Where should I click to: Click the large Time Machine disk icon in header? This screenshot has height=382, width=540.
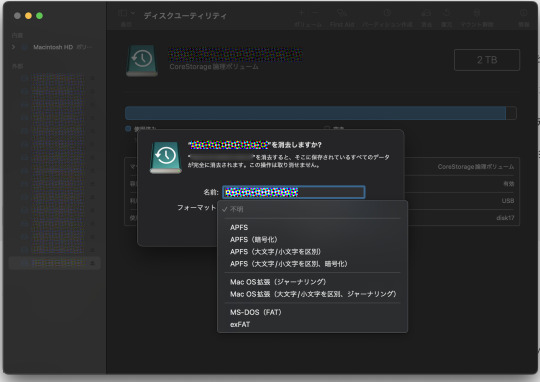click(142, 61)
